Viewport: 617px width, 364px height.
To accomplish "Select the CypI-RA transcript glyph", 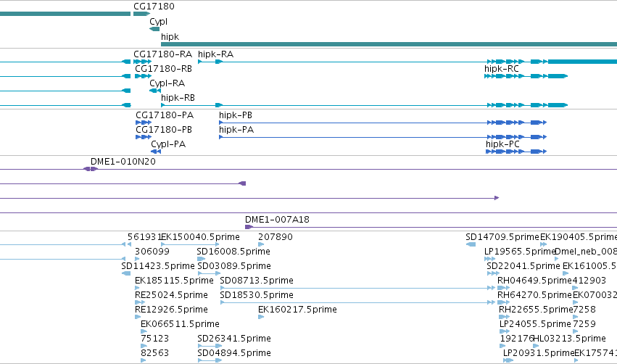I will click(155, 91).
